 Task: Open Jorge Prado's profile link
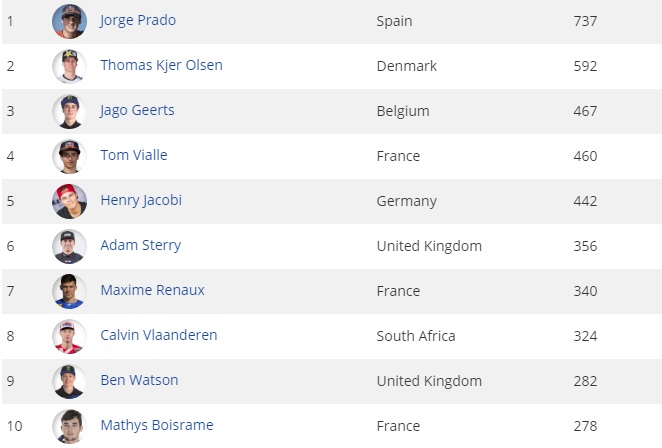click(138, 20)
